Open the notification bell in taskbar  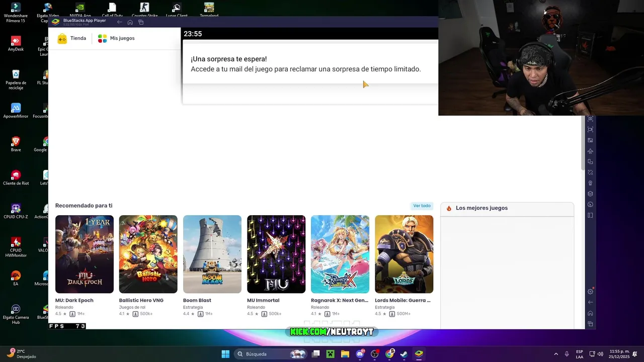(635, 354)
